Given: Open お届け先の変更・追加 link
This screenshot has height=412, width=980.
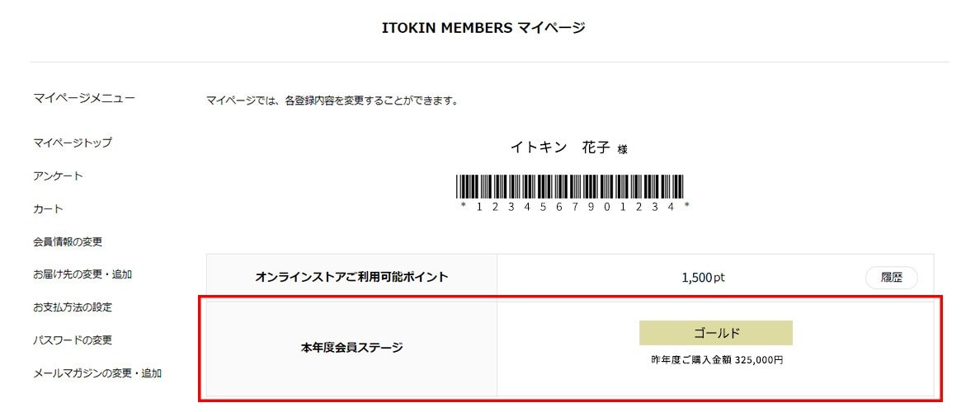Looking at the screenshot, I should click(x=82, y=274).
